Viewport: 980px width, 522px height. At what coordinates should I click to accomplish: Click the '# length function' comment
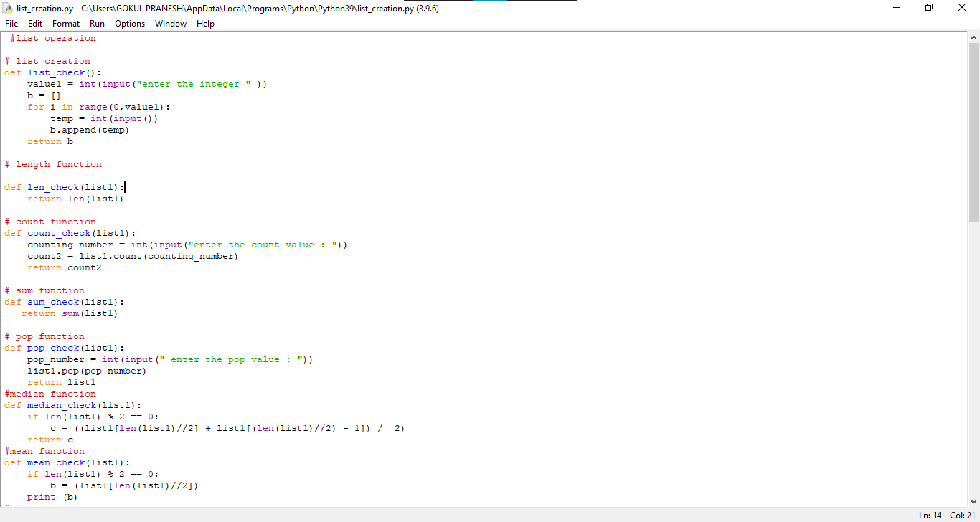coord(53,164)
